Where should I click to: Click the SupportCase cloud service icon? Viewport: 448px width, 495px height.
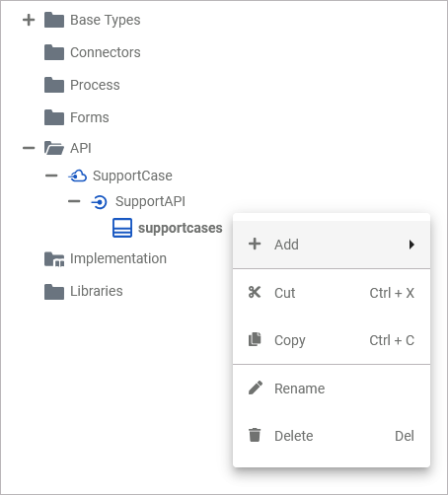(x=78, y=176)
